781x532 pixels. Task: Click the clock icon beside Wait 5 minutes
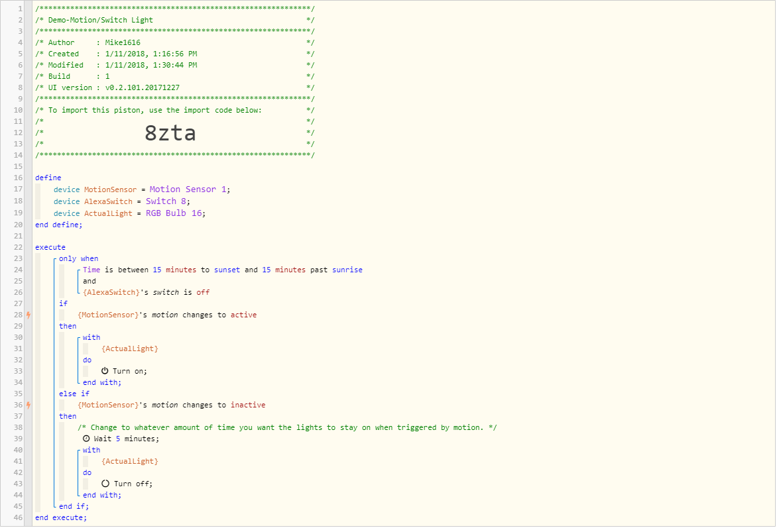coord(86,439)
